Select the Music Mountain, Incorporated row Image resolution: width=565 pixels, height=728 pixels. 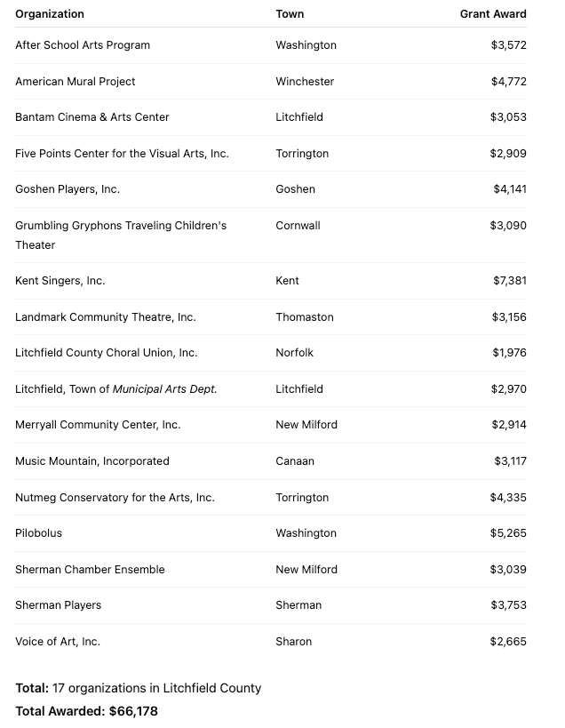pyautogui.click(x=92, y=461)
